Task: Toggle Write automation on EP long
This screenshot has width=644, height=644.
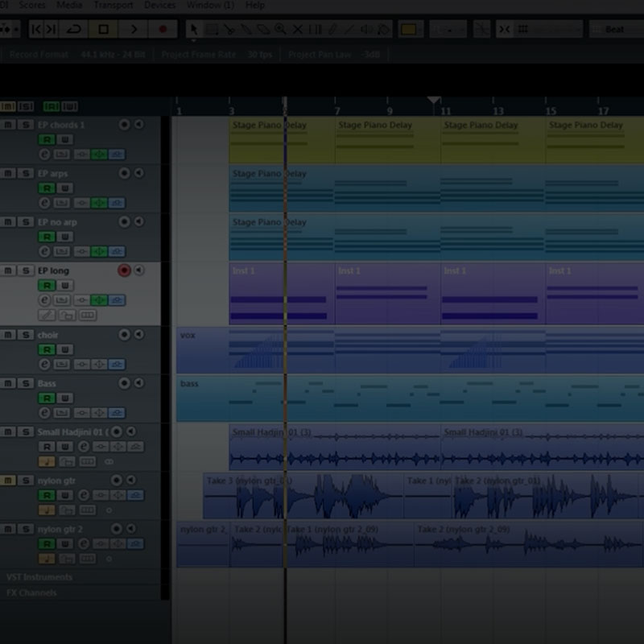Action: click(x=65, y=286)
